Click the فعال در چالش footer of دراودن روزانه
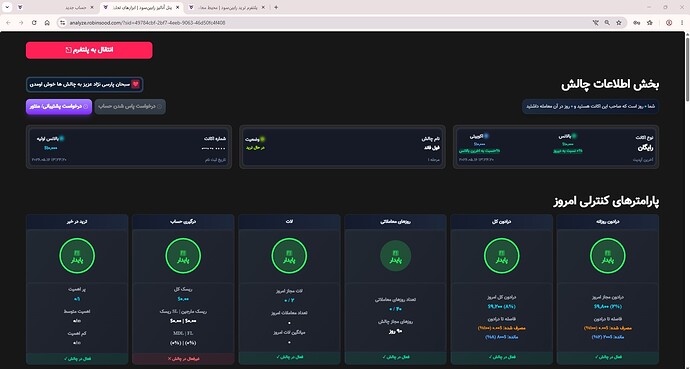 coord(608,358)
